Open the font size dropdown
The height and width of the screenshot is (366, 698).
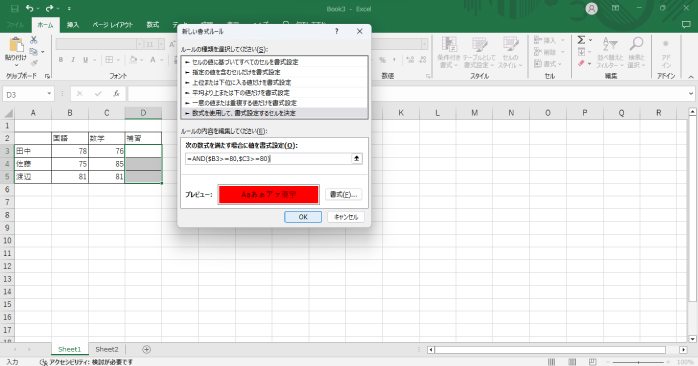coord(161,44)
